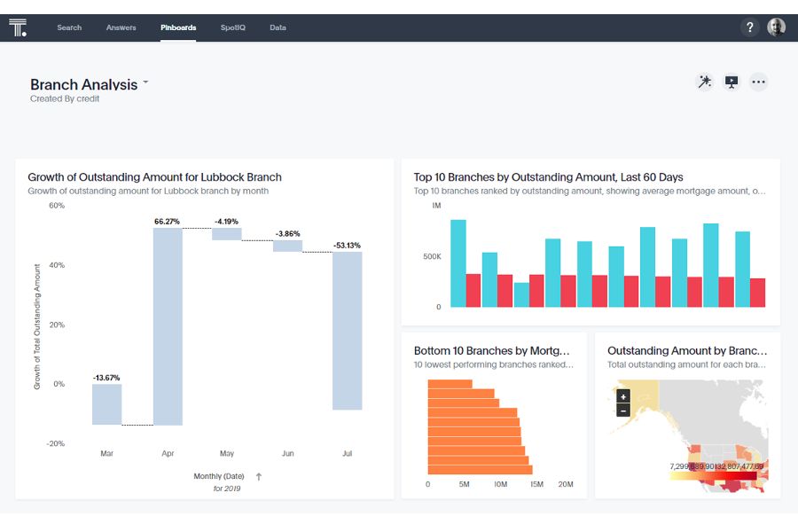Navigate to the Data tab
798x532 pixels.
[278, 27]
